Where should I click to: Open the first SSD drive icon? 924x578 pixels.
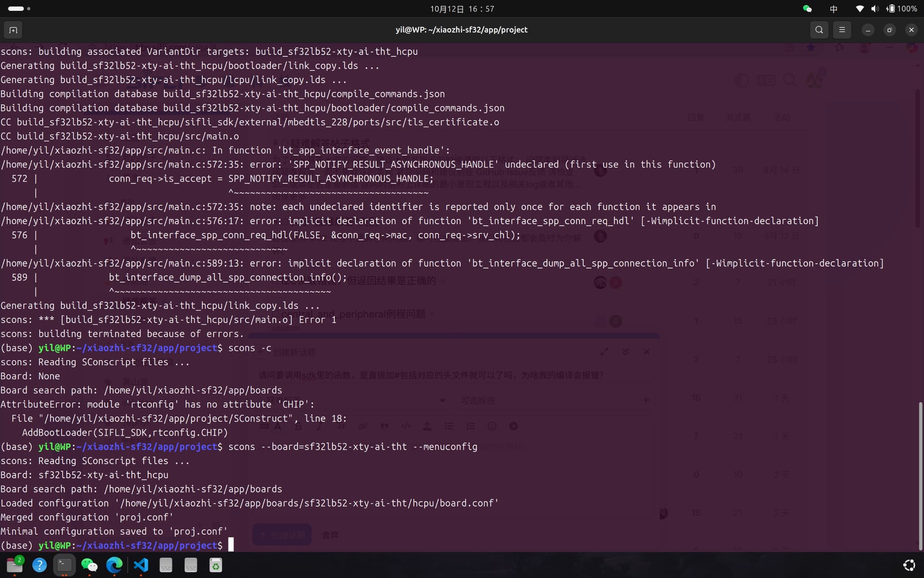pyautogui.click(x=166, y=565)
